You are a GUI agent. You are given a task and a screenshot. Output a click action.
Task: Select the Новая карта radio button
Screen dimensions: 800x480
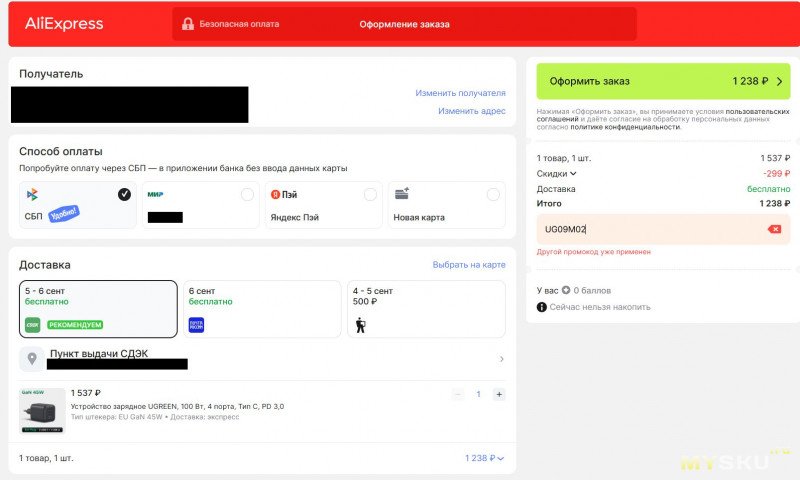tap(493, 194)
